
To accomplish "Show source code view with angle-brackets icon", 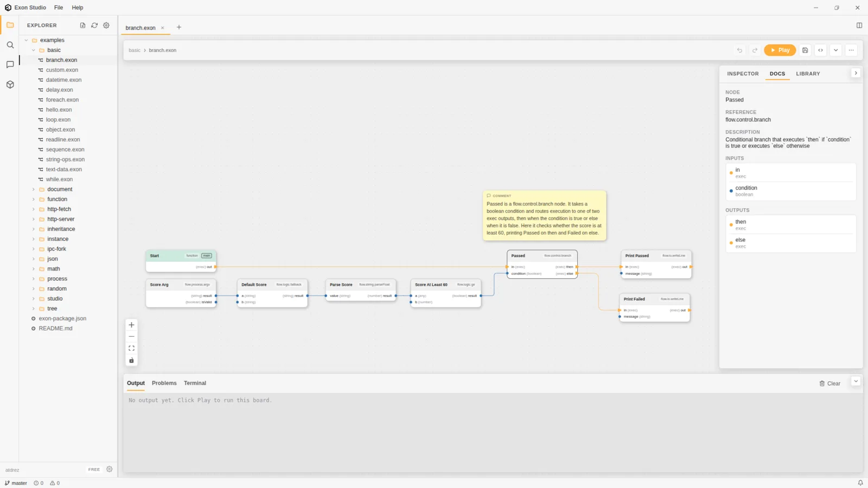I will pyautogui.click(x=820, y=50).
